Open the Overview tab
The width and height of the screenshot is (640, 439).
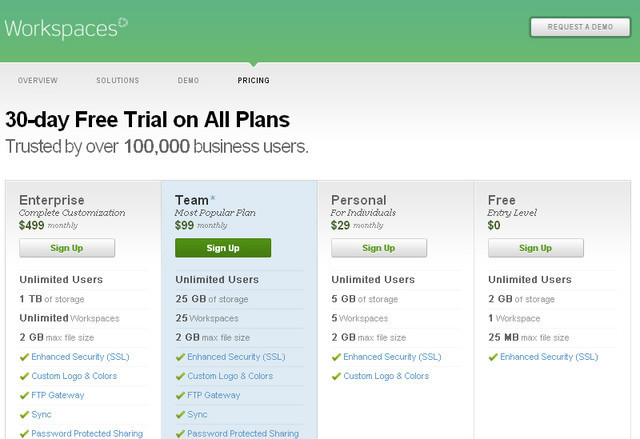tap(38, 80)
